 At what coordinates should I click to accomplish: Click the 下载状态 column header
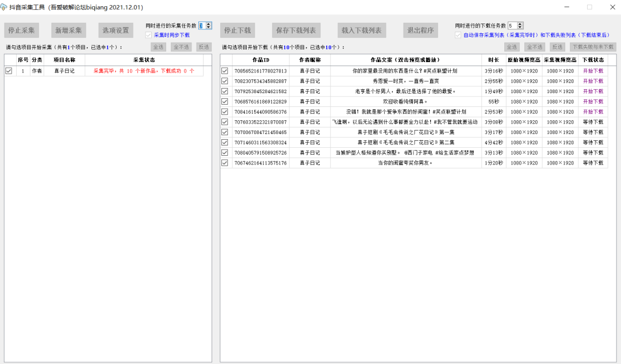[x=593, y=60]
